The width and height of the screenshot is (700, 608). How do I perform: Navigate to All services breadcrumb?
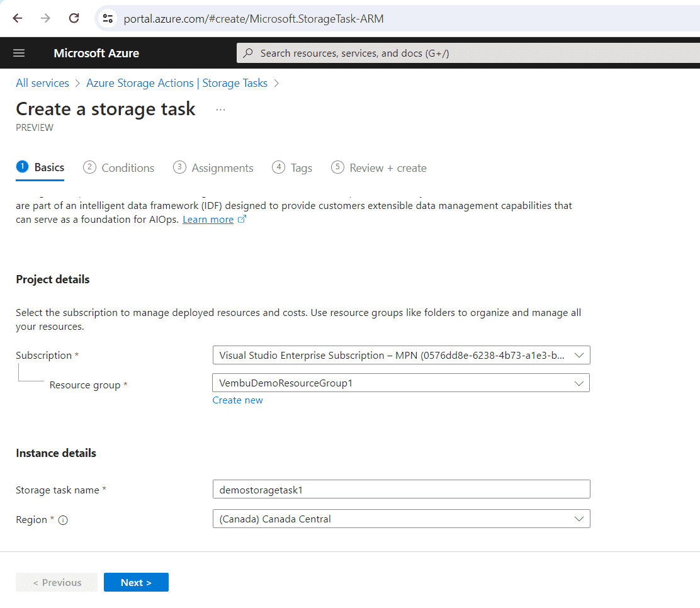tap(42, 83)
